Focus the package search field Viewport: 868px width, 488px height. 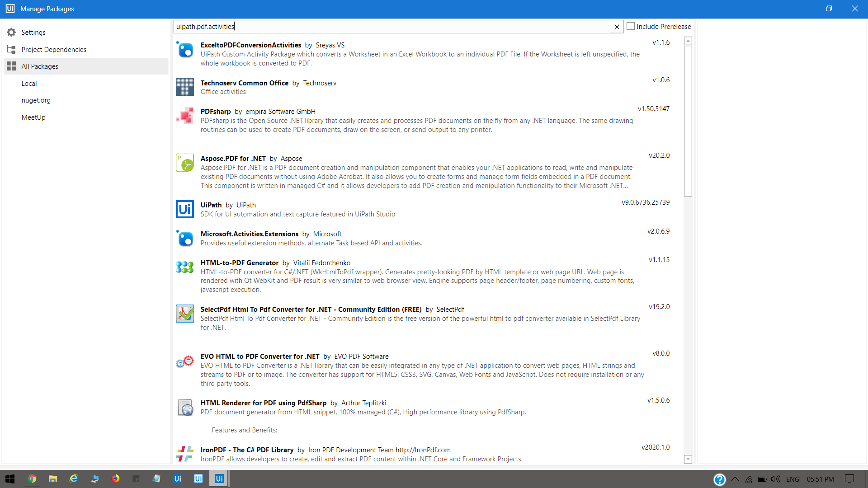click(x=392, y=27)
